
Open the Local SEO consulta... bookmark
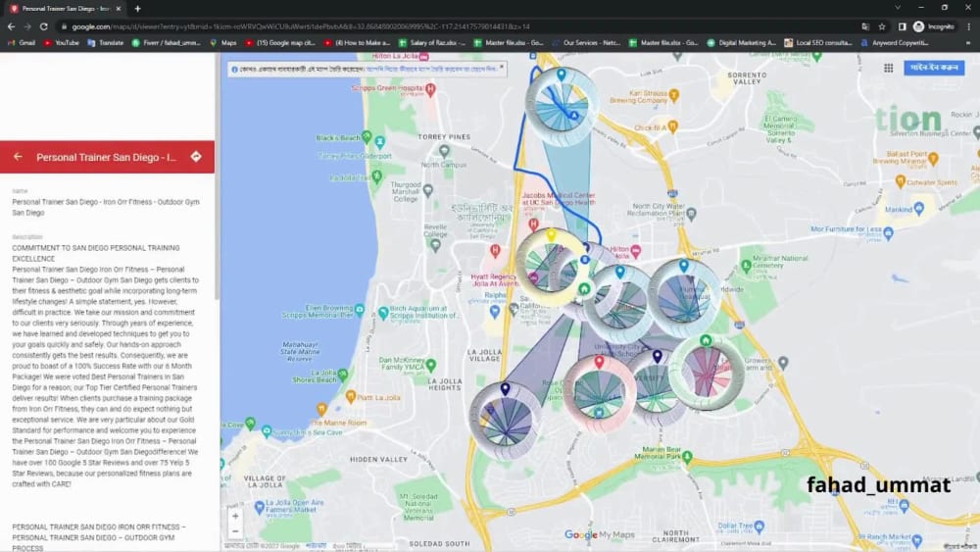point(818,43)
